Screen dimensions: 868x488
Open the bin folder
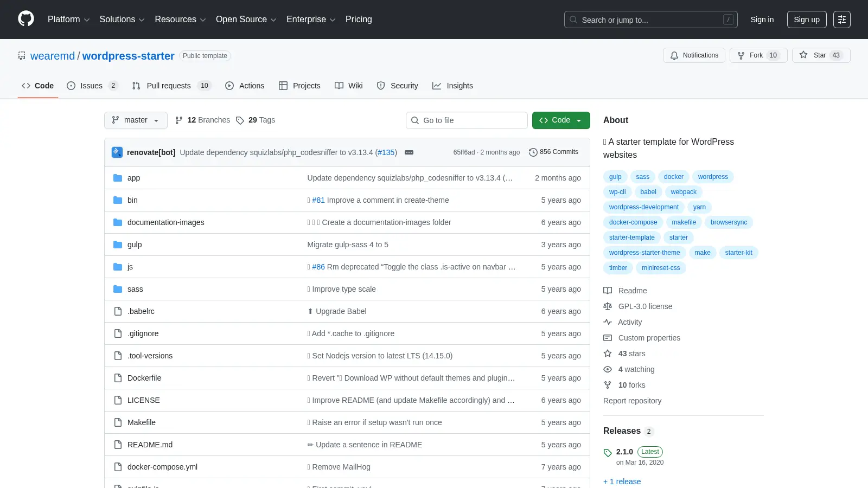[x=132, y=200]
